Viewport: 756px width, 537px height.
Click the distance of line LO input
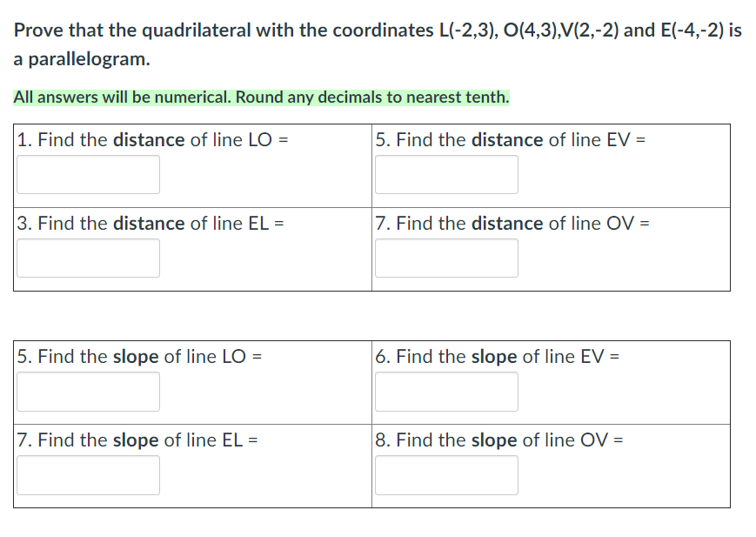click(88, 175)
